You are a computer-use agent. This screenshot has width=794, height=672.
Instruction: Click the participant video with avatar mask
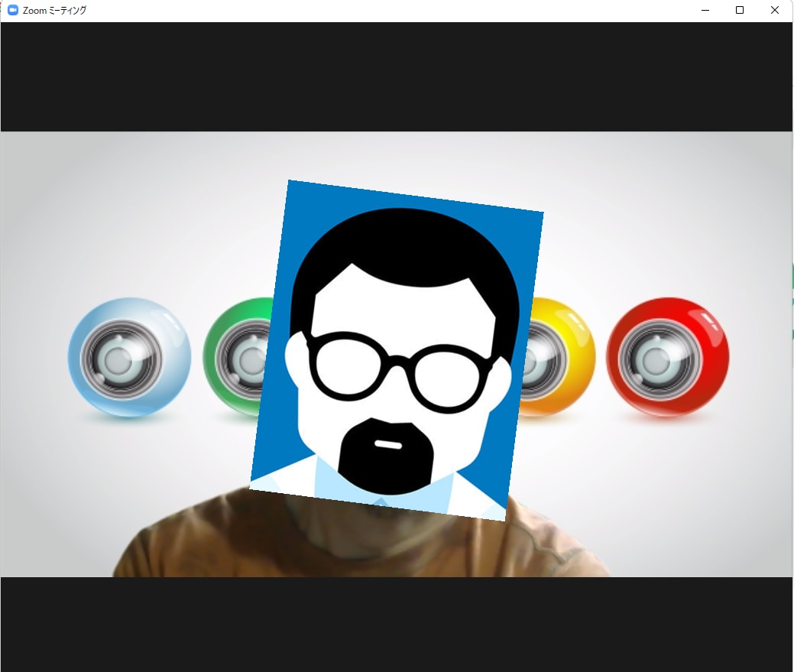pyautogui.click(x=397, y=354)
